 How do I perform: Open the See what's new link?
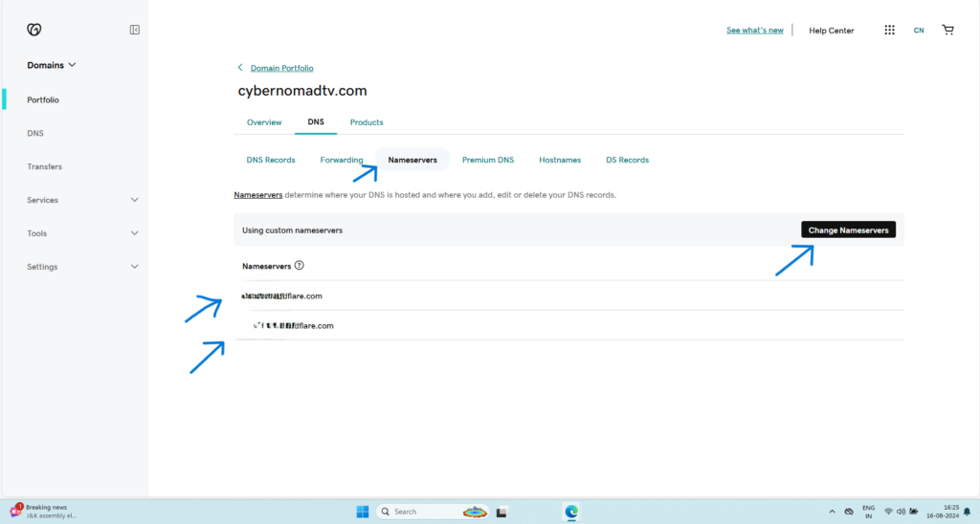tap(754, 31)
